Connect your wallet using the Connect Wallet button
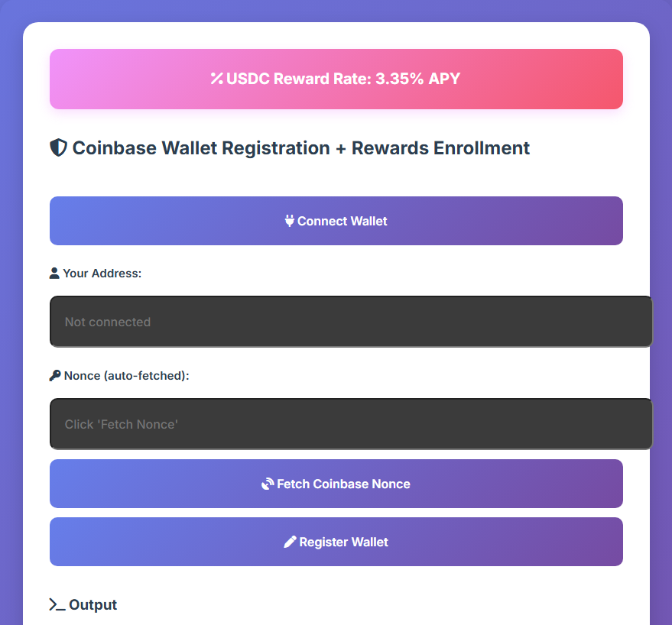672x625 pixels. (336, 221)
